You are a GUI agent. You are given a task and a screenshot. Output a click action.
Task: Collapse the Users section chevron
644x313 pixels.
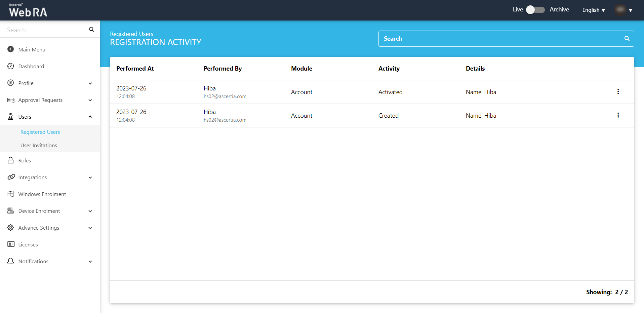(x=90, y=117)
